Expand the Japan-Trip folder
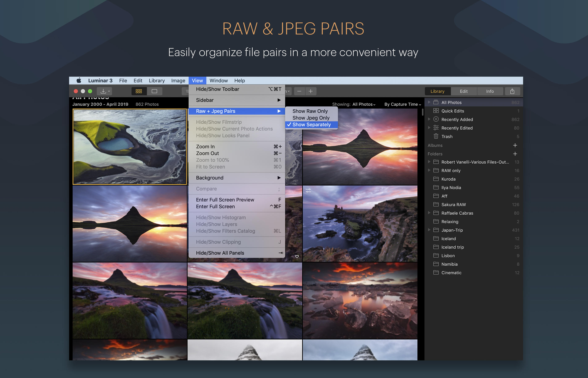Screen dimensions: 588x378 pos(429,231)
